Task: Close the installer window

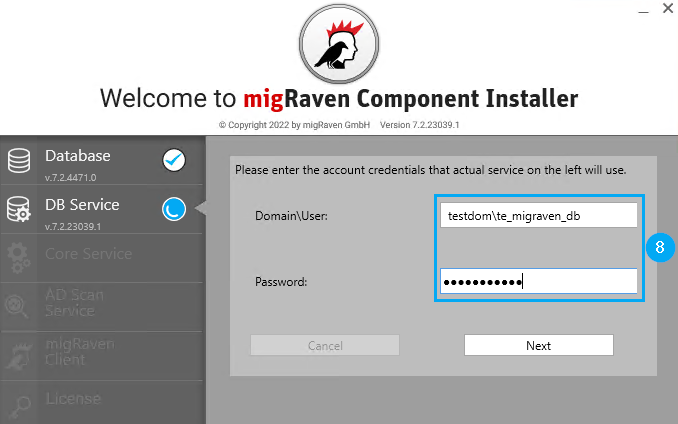Action: click(668, 8)
